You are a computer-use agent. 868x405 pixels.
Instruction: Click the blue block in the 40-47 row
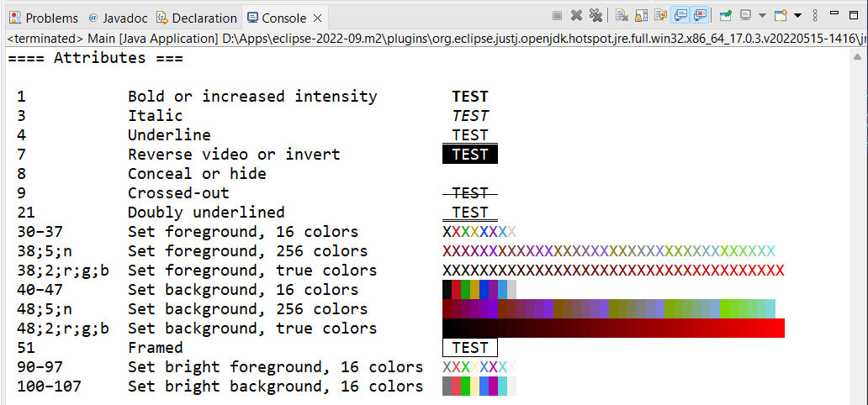[484, 289]
